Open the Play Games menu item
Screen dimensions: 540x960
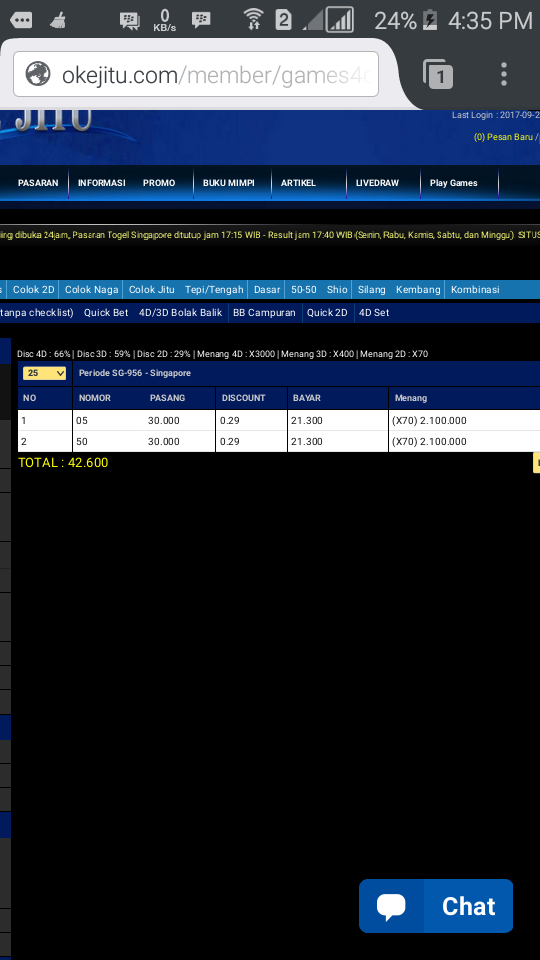pyautogui.click(x=453, y=183)
